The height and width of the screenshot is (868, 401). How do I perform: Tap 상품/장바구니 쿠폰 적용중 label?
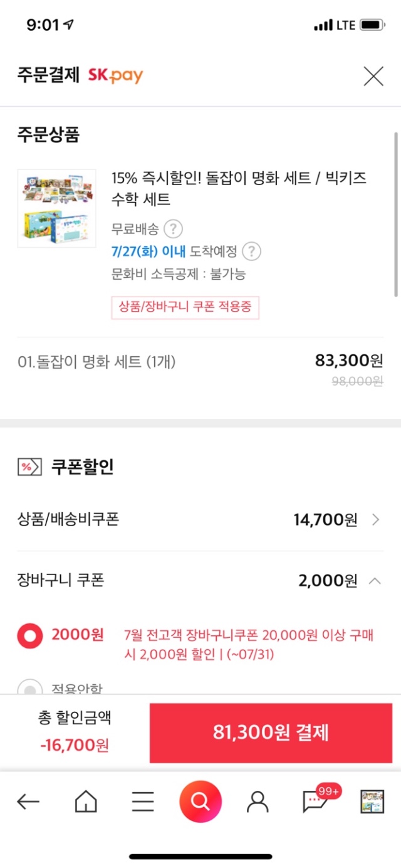click(x=185, y=307)
